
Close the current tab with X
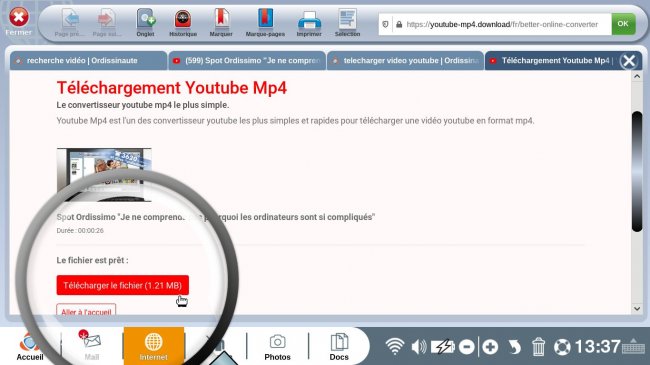(x=629, y=61)
